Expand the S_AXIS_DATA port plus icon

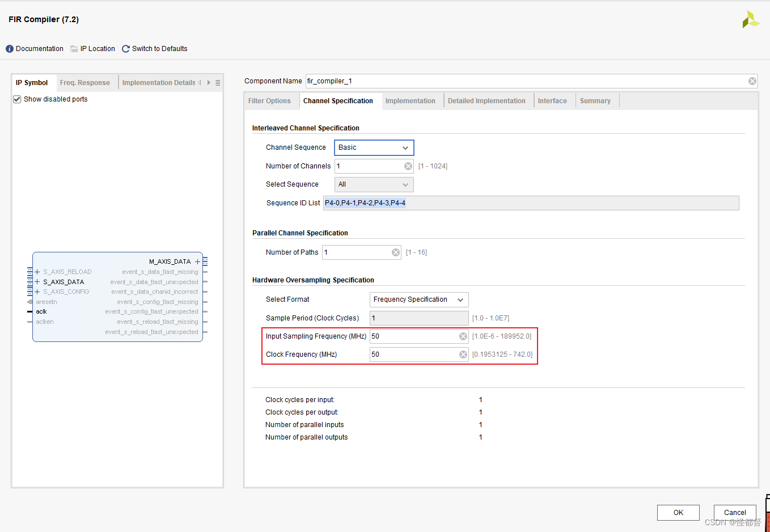pos(37,282)
